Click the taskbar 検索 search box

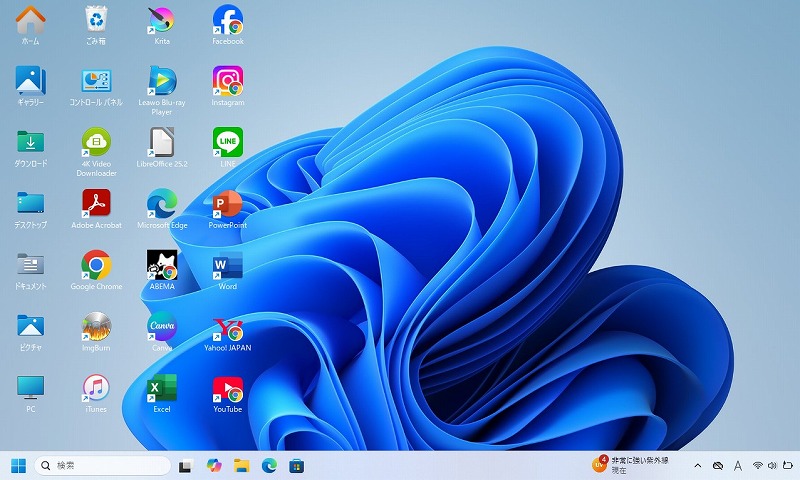103,465
